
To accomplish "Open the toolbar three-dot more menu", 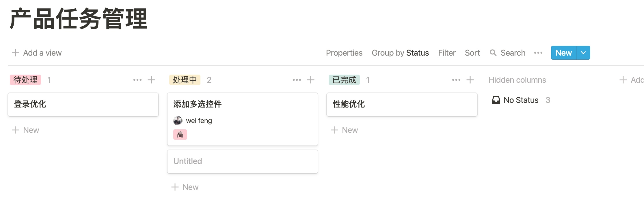I will pos(538,53).
